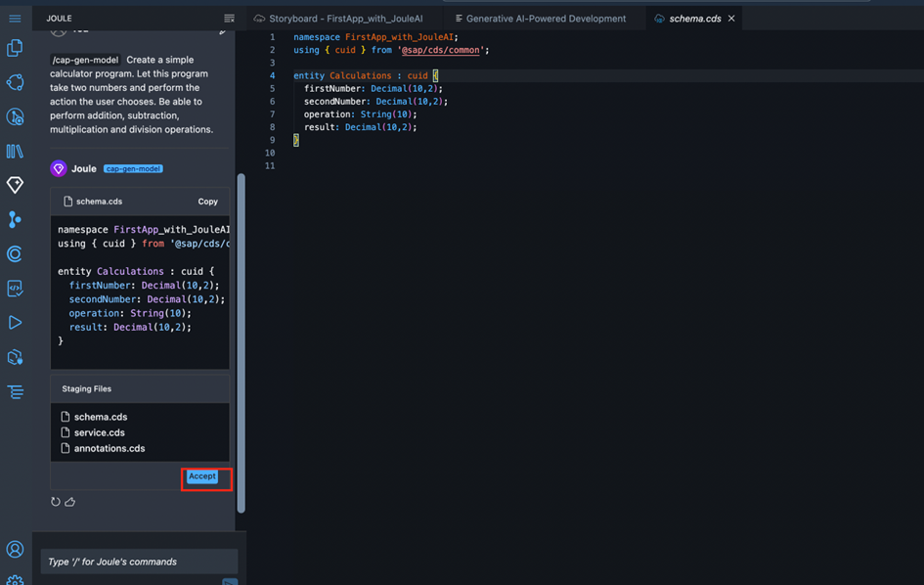Click the Joule chat panel scrollbar

(241, 342)
